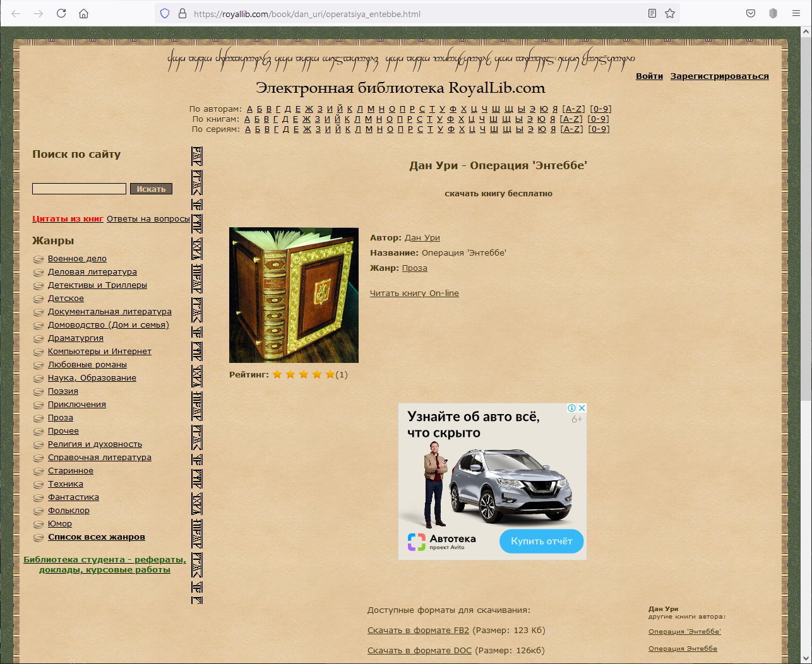Click the book cover thumbnail image
The image size is (812, 664).
click(294, 295)
